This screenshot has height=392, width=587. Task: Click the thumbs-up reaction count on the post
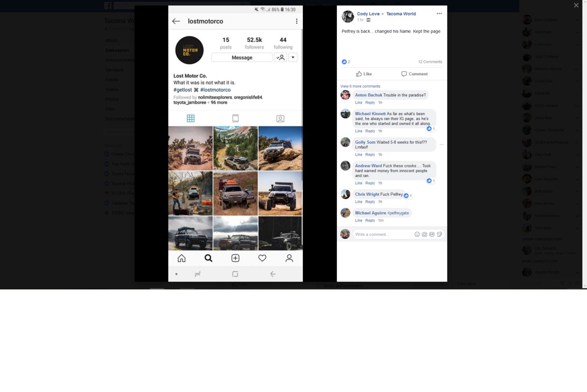point(346,62)
